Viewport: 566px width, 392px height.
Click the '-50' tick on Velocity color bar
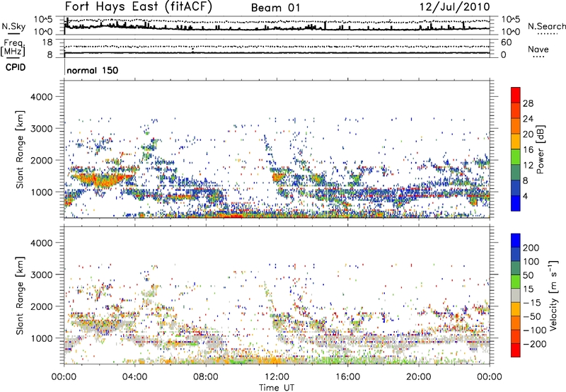[x=531, y=317]
